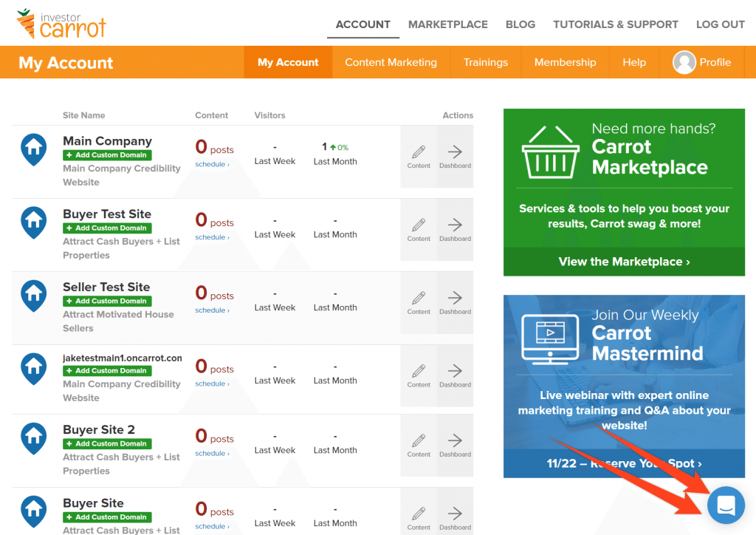The image size is (756, 535).
Task: Open TUTORIALS & SUPPORT menu
Action: click(616, 24)
